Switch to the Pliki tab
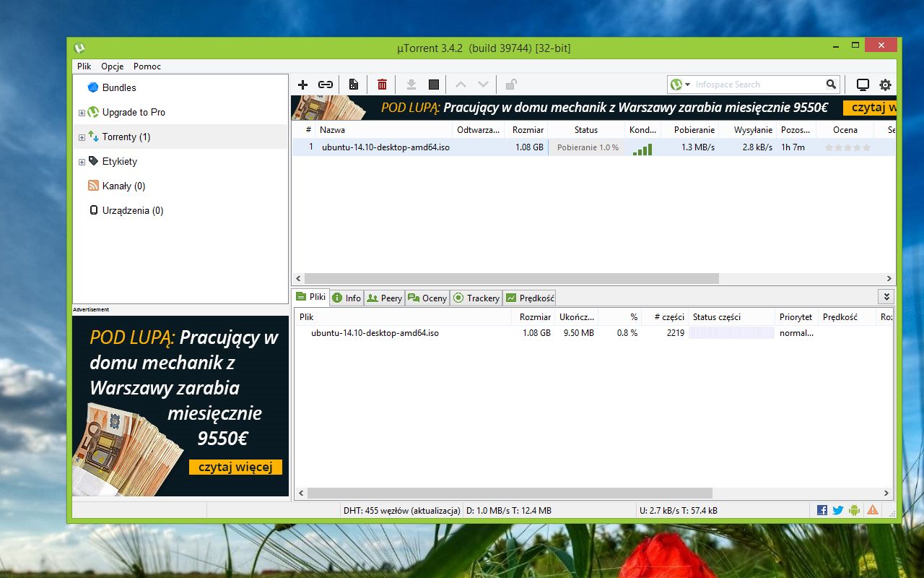The height and width of the screenshot is (578, 924). tap(310, 297)
